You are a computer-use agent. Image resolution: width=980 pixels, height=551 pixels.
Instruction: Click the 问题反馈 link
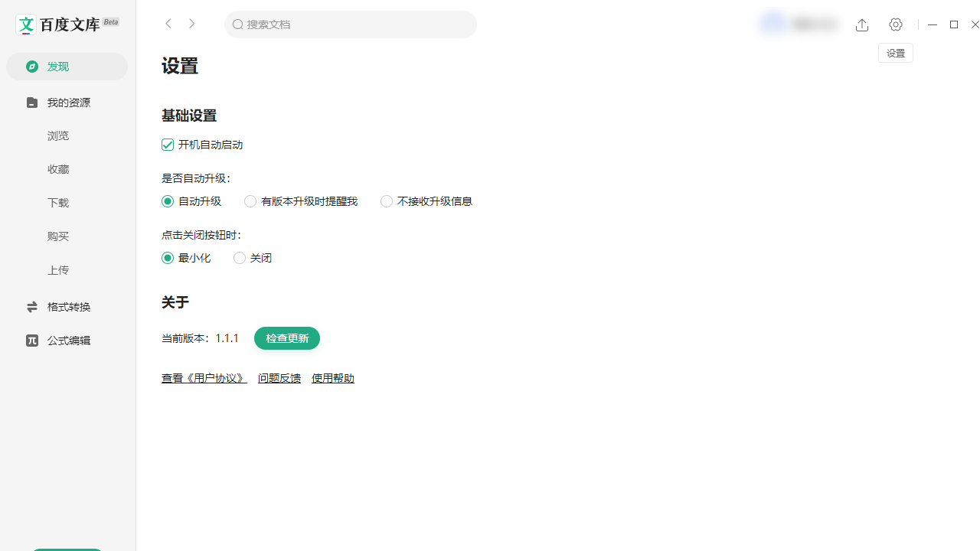click(x=279, y=377)
